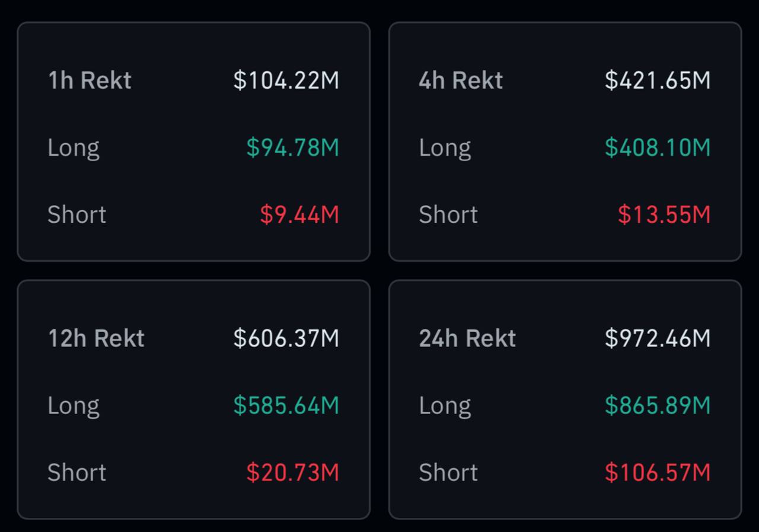Select the $972.46M 24h total value

click(x=658, y=338)
